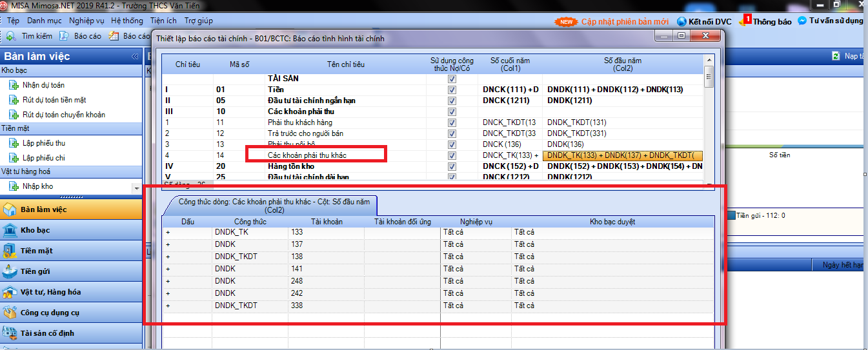
Task: Select the Công cụ dụng cụ module
Action: [x=49, y=313]
